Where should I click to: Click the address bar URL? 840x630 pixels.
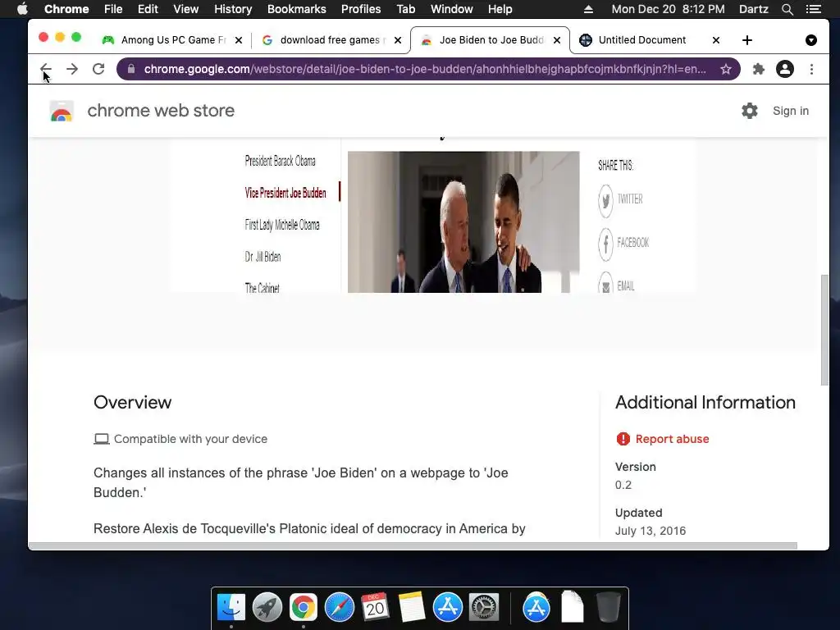tap(425, 69)
